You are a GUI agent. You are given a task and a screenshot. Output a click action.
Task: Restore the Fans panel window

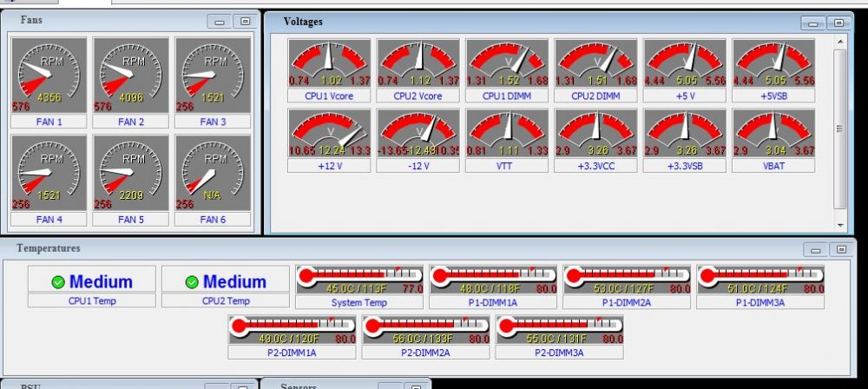tap(245, 21)
